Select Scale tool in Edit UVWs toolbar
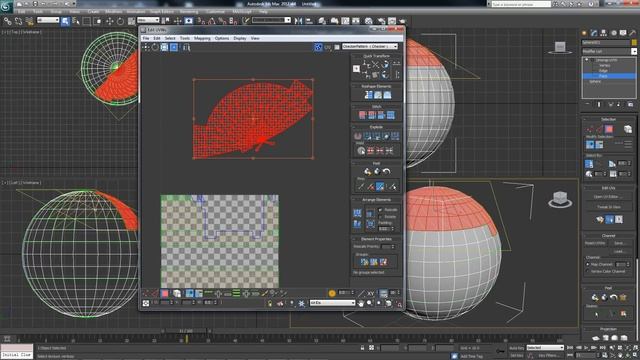The height and width of the screenshot is (360, 640). click(x=164, y=47)
